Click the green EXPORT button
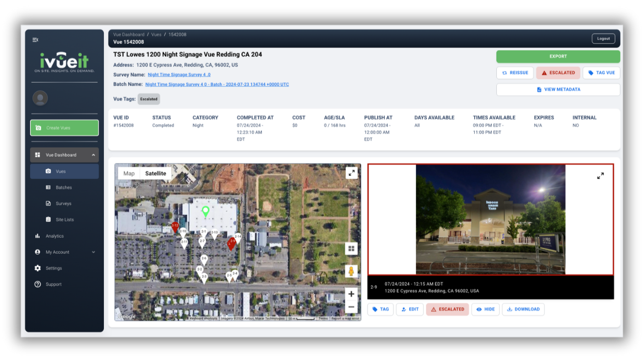The width and height of the screenshot is (644, 362). pyautogui.click(x=558, y=57)
